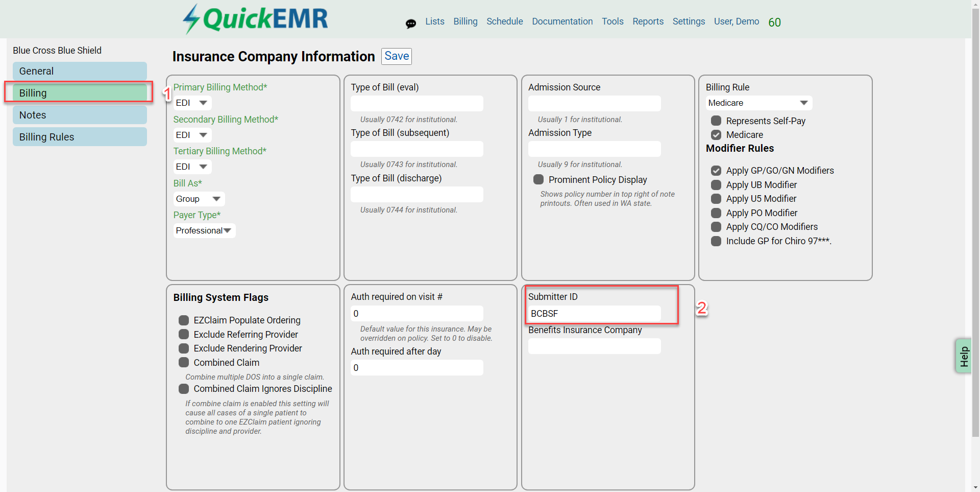Image resolution: width=980 pixels, height=492 pixels.
Task: Expand Secondary Billing Method dropdown
Action: [x=192, y=135]
